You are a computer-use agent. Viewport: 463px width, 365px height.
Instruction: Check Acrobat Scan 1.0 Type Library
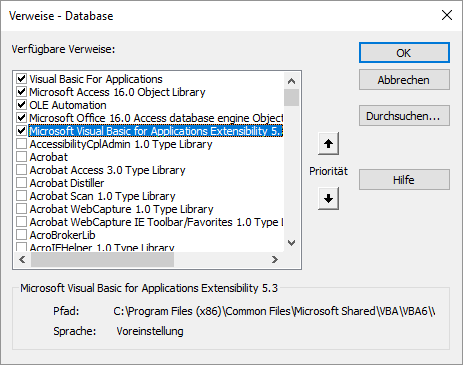pos(22,196)
